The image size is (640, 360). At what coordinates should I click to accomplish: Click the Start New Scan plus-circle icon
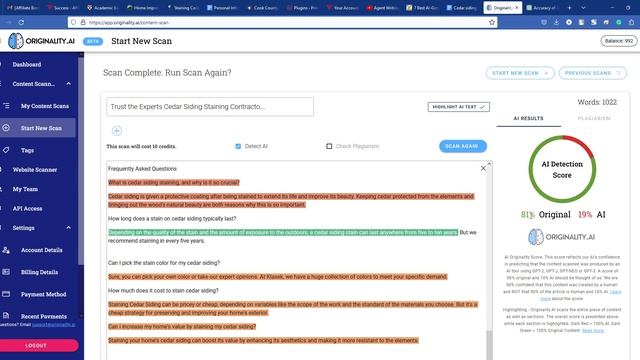(6, 128)
